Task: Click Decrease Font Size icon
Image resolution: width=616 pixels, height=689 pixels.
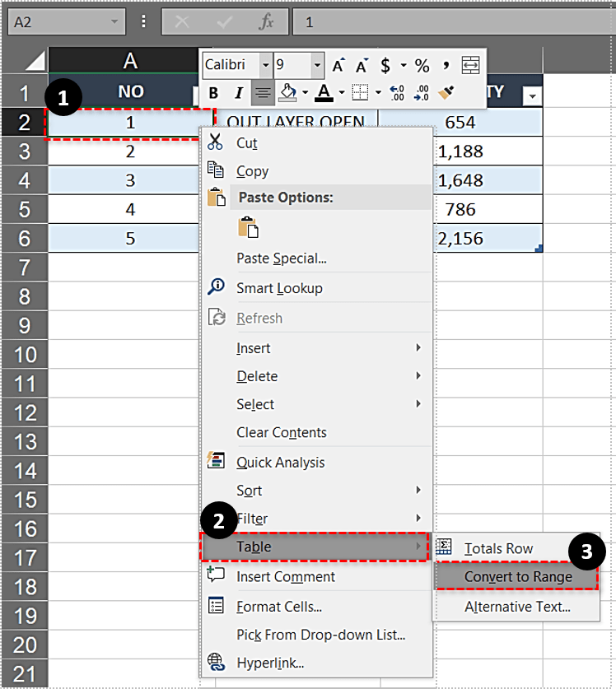Action: [x=362, y=65]
